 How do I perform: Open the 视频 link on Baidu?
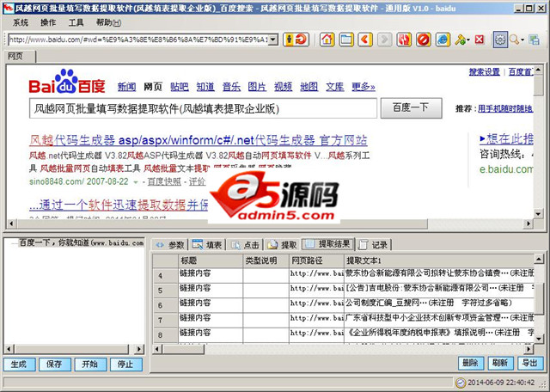283,87
